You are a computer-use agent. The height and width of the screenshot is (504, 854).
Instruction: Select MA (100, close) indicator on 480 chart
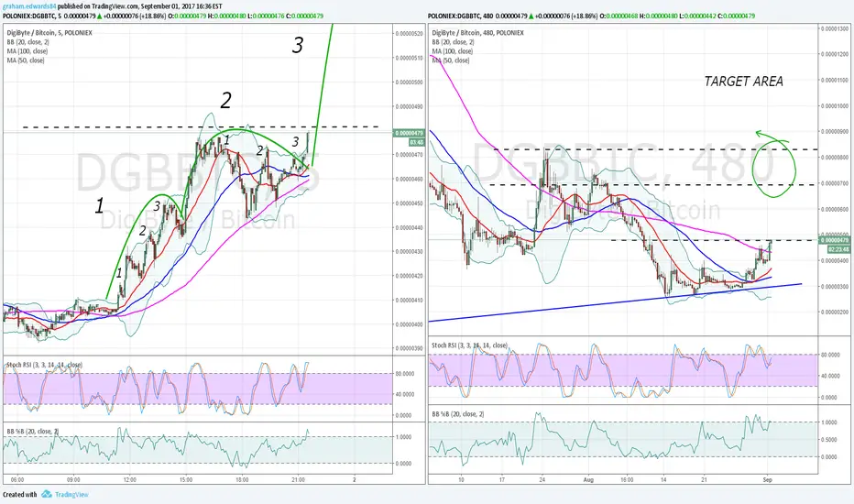coord(453,51)
